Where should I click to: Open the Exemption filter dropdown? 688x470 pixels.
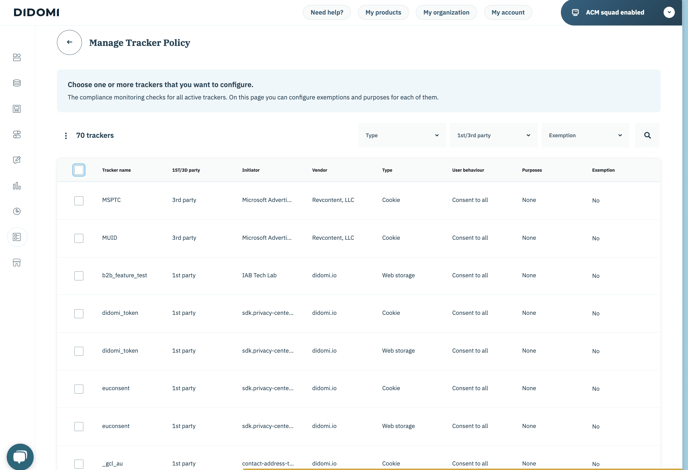tap(585, 135)
